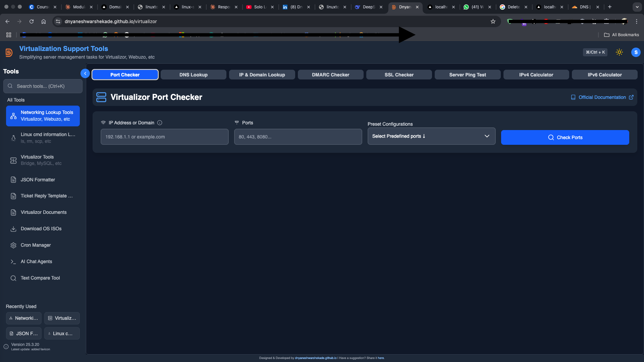Open the Server Ping Test tab
644x362 pixels.
click(x=468, y=75)
